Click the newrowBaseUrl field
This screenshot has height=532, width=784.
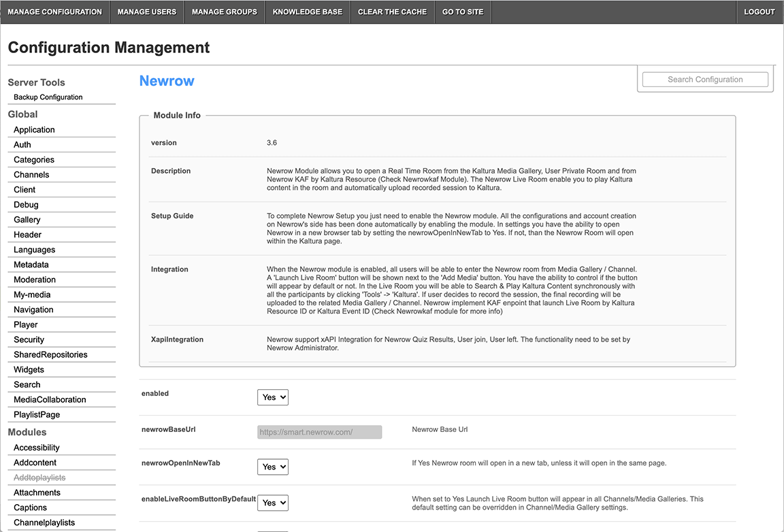pyautogui.click(x=319, y=432)
